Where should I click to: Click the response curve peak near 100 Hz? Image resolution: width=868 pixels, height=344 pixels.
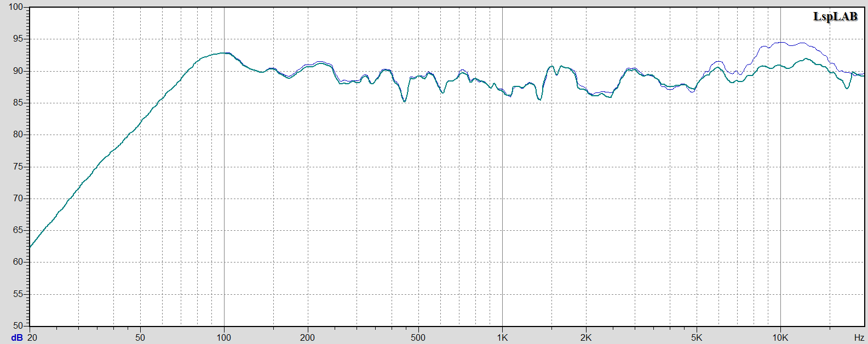pos(224,53)
